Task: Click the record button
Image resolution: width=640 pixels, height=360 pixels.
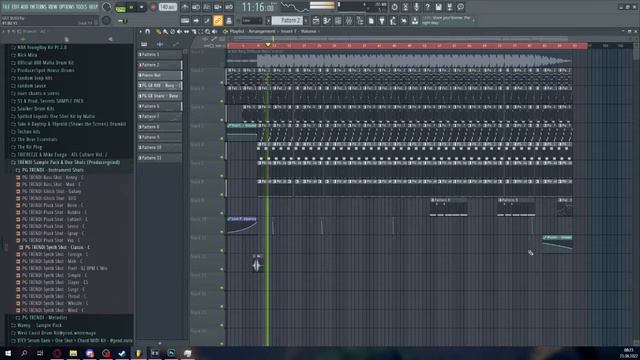Action: pos(153,7)
